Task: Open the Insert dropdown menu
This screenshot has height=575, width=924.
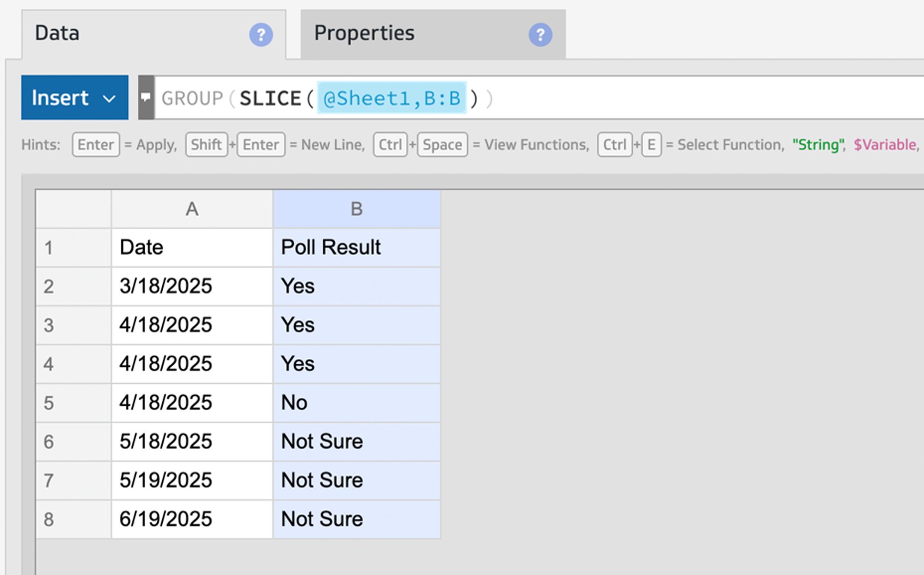Action: coord(74,97)
